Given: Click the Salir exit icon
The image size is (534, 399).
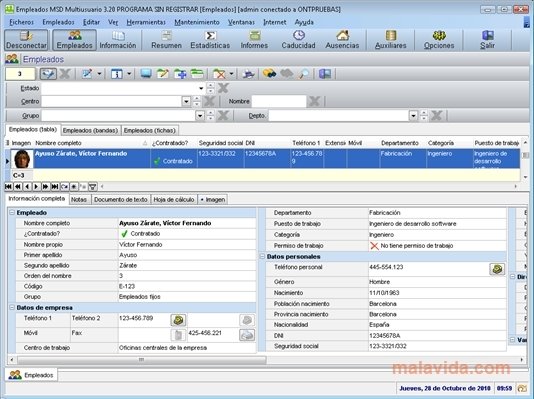Looking at the screenshot, I should (x=487, y=40).
